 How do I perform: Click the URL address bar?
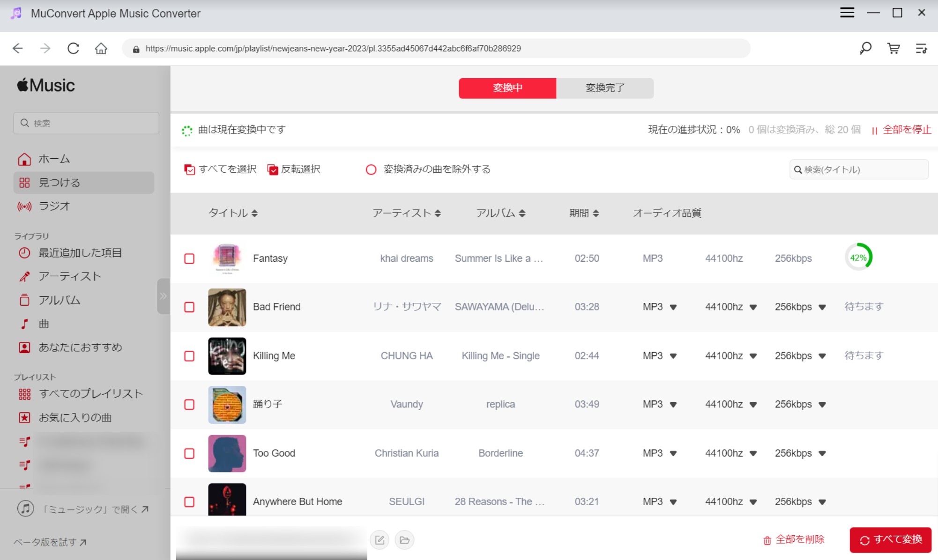[x=436, y=48]
